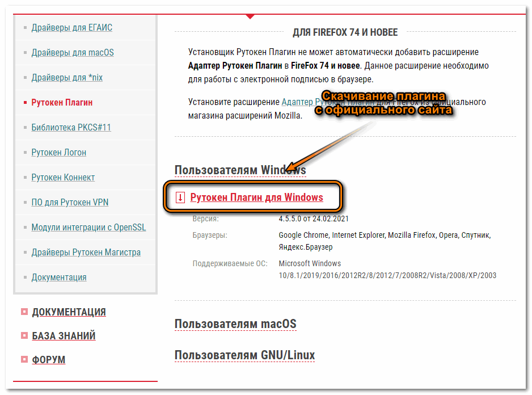This screenshot has width=532, height=395.
Task: Expand the Пользователям GNU/Linux section
Action: 244,355
